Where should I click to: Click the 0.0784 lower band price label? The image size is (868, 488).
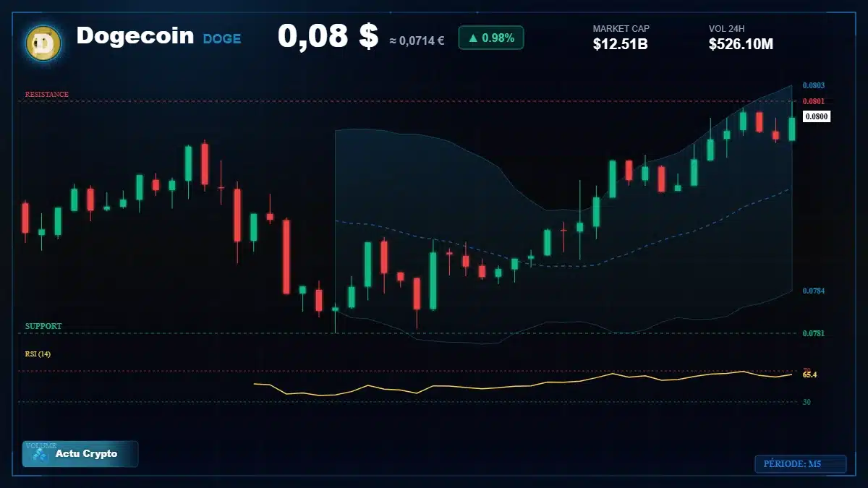[814, 291]
